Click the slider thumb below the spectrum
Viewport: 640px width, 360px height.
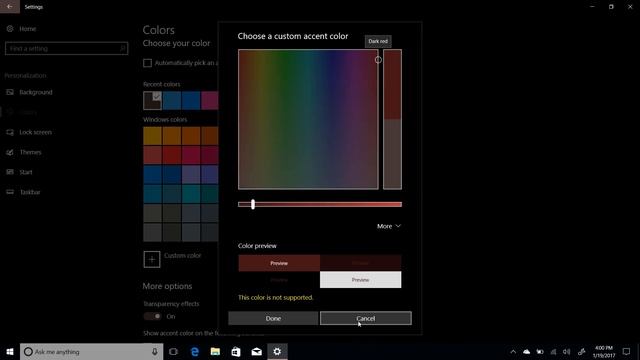coord(253,204)
